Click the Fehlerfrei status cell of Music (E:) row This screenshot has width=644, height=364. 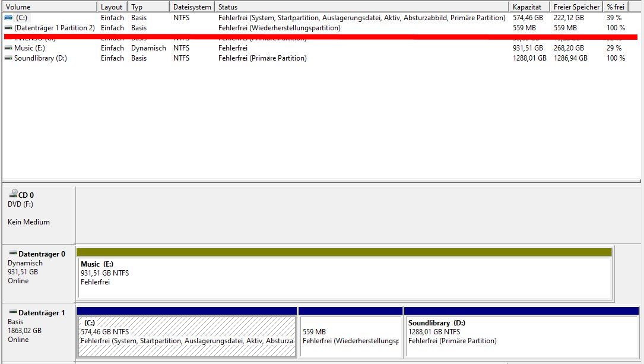tap(233, 48)
